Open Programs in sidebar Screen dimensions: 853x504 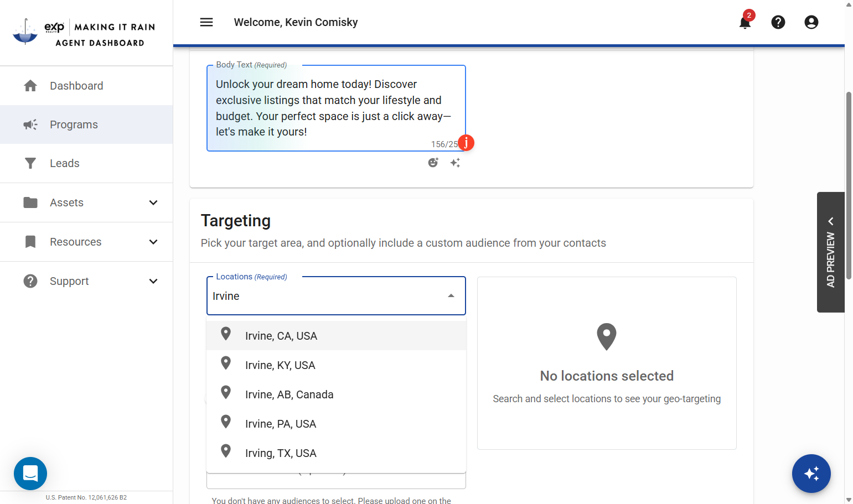tap(86, 124)
